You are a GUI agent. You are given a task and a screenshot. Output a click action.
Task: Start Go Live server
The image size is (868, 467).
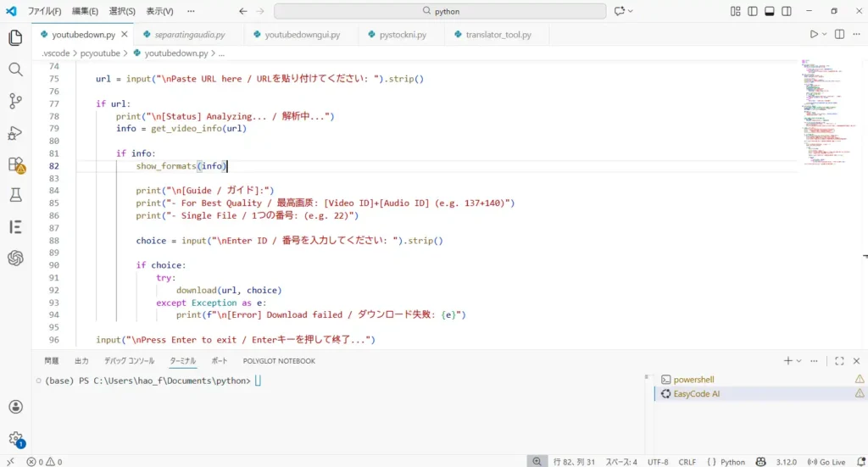[826, 461]
